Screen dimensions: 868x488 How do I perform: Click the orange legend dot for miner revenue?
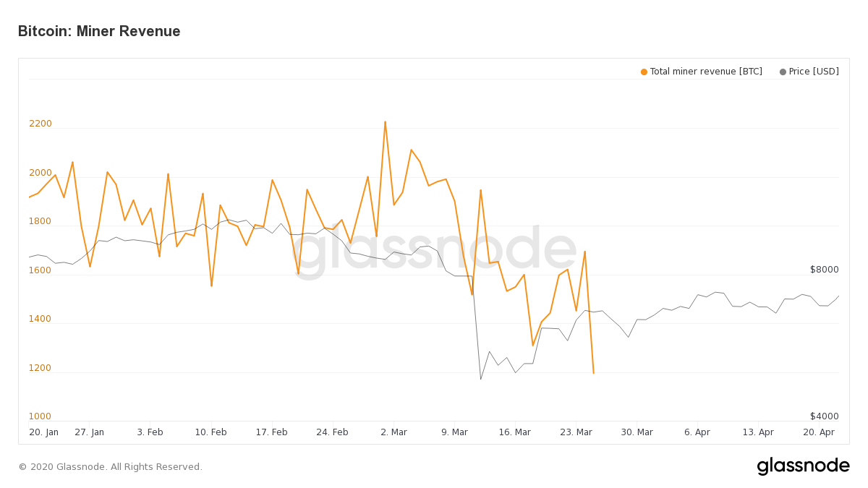(x=644, y=72)
